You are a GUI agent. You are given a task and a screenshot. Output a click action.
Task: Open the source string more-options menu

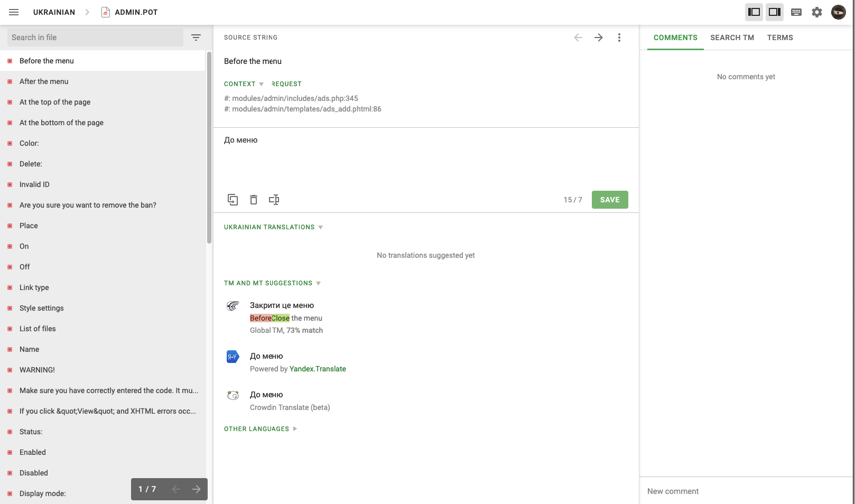pyautogui.click(x=619, y=38)
